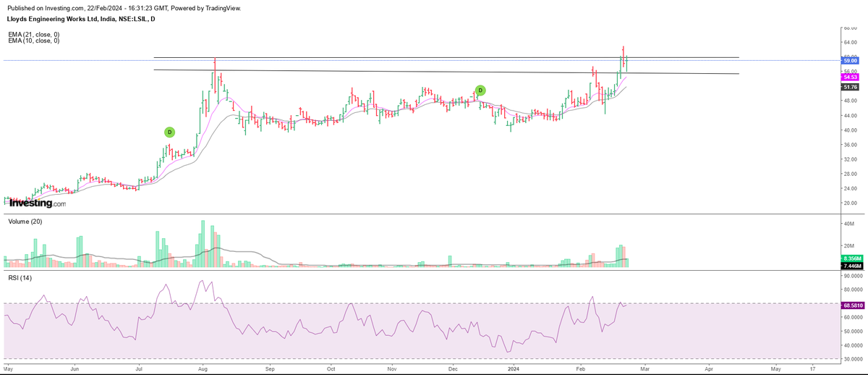The image size is (868, 375).
Task: Click the Aug date axis label
Action: tap(202, 368)
